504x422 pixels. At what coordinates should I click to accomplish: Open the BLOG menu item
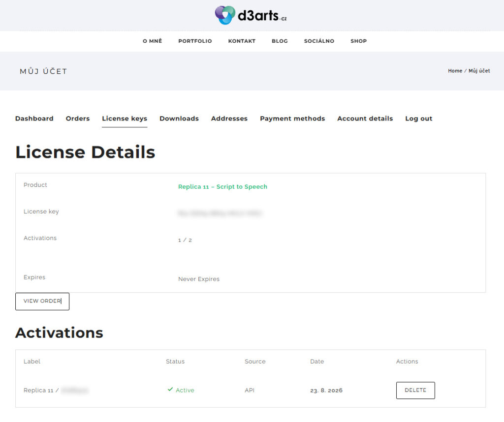point(280,41)
